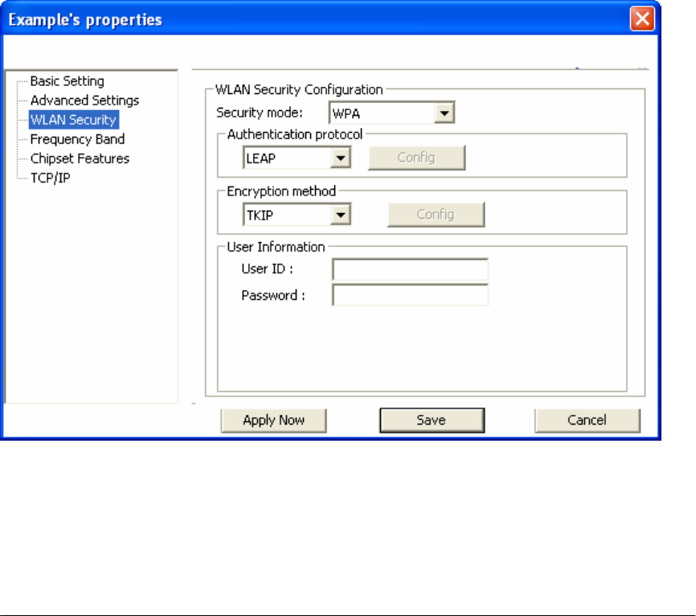
Task: Open Basic Setting in the tree
Action: (67, 81)
